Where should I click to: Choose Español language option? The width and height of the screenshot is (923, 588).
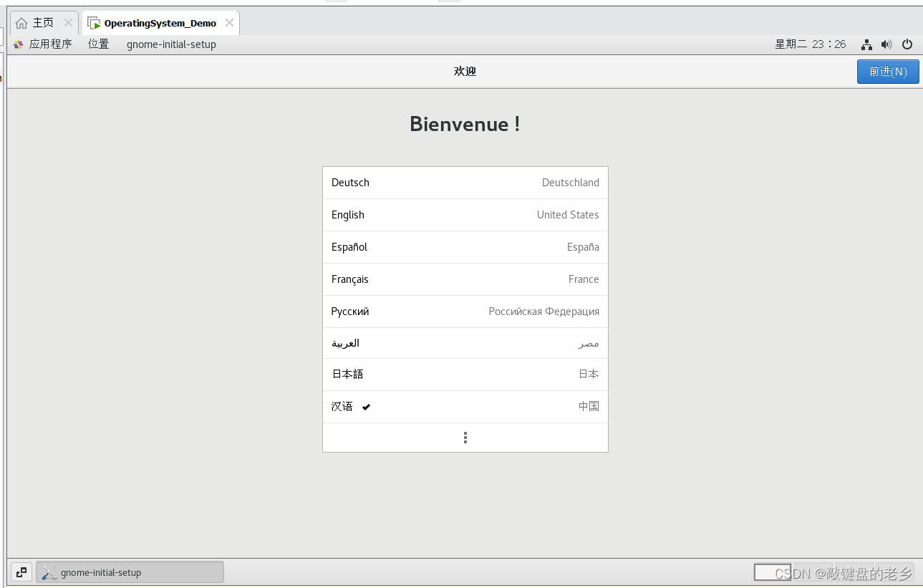(465, 247)
